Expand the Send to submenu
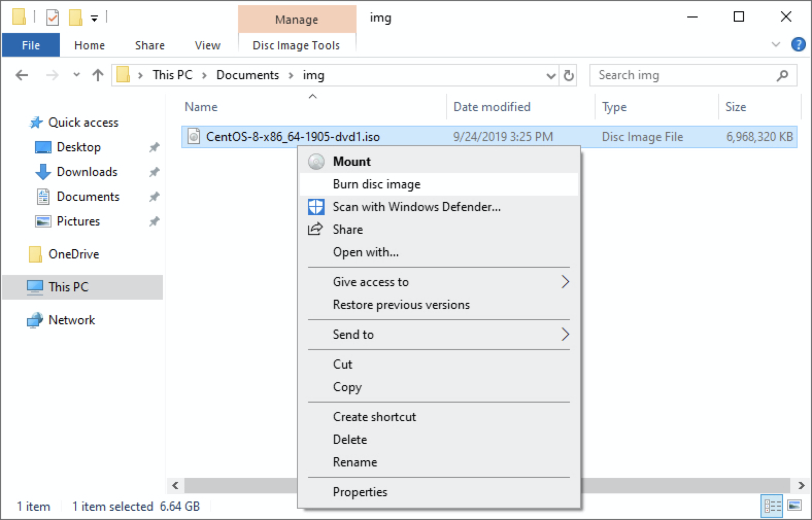The width and height of the screenshot is (812, 520). pos(439,335)
